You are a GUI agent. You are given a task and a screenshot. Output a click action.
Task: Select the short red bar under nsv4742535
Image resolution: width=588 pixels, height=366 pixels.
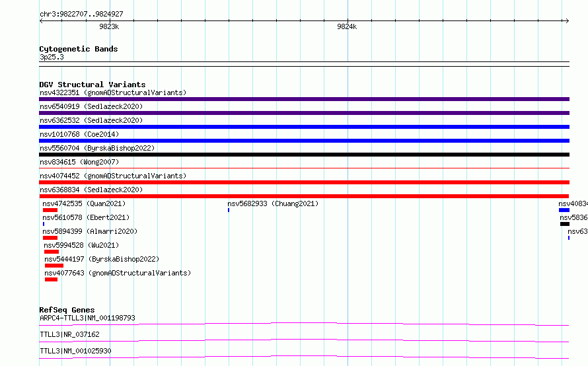click(50, 210)
